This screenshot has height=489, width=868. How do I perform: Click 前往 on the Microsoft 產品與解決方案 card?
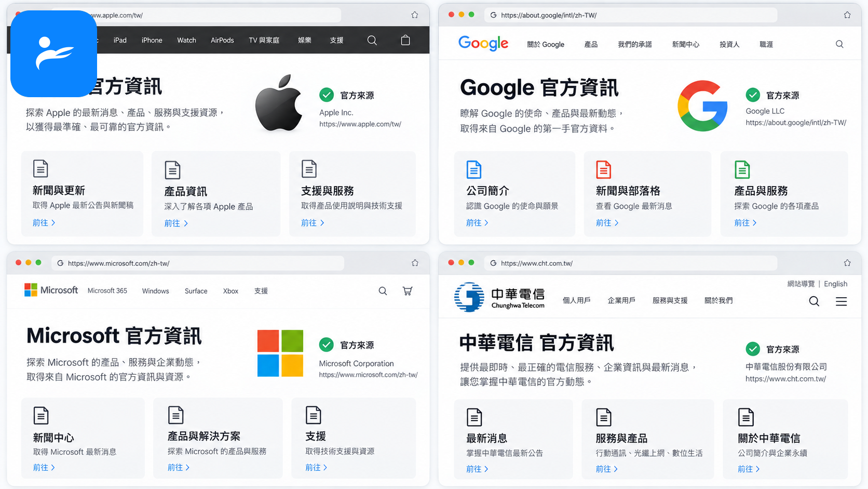(179, 467)
